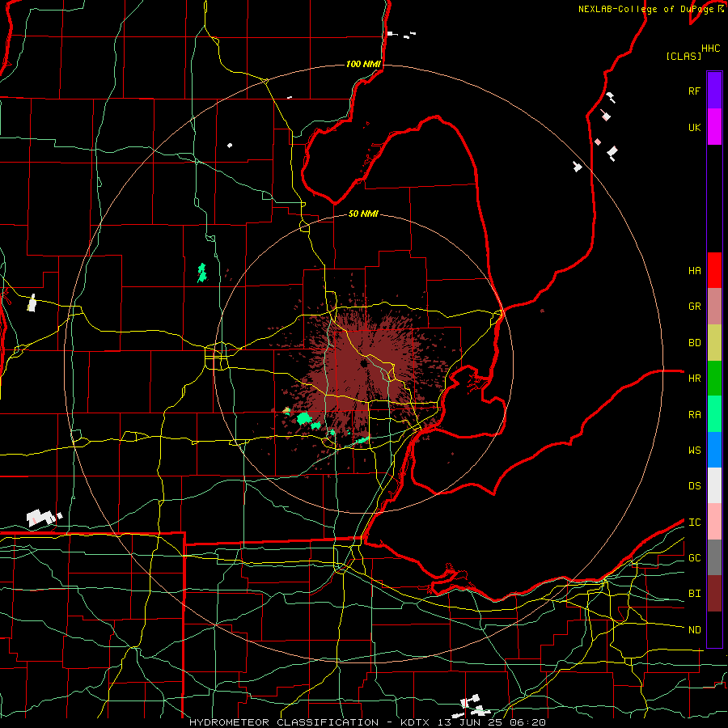
Task: Click the BI brown legend swatch
Action: (714, 594)
